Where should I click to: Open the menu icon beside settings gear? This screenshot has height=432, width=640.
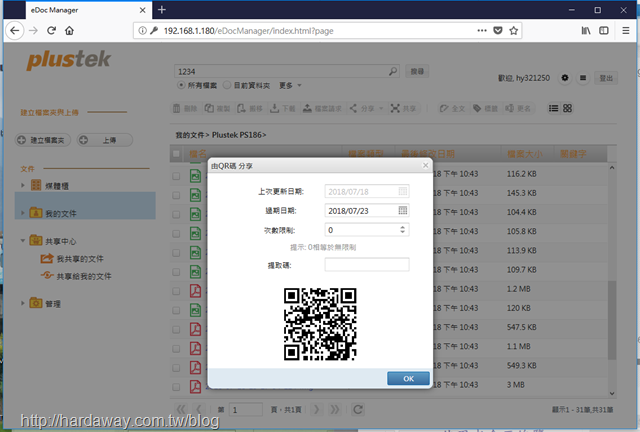pyautogui.click(x=583, y=78)
